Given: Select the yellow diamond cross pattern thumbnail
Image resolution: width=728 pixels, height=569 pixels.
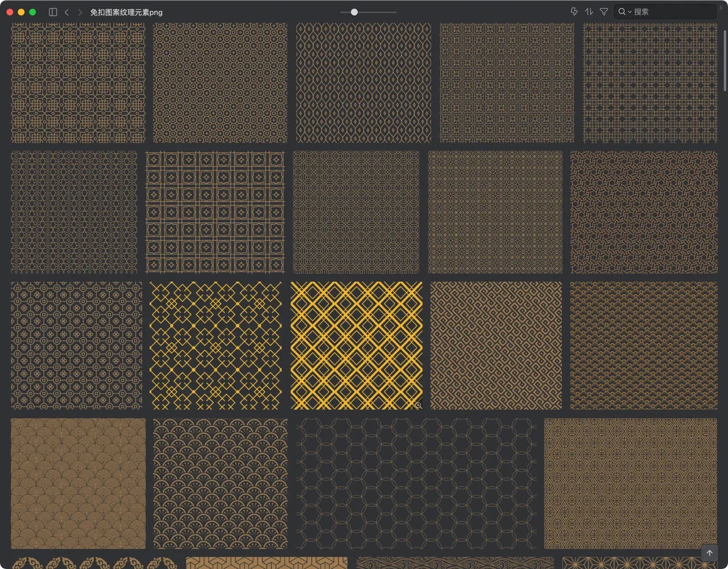Looking at the screenshot, I should tap(215, 345).
